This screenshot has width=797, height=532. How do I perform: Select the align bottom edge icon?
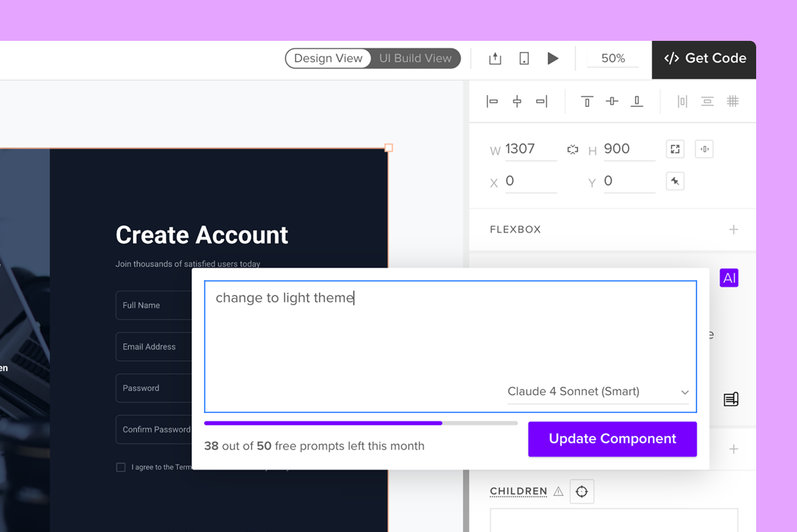pos(637,101)
